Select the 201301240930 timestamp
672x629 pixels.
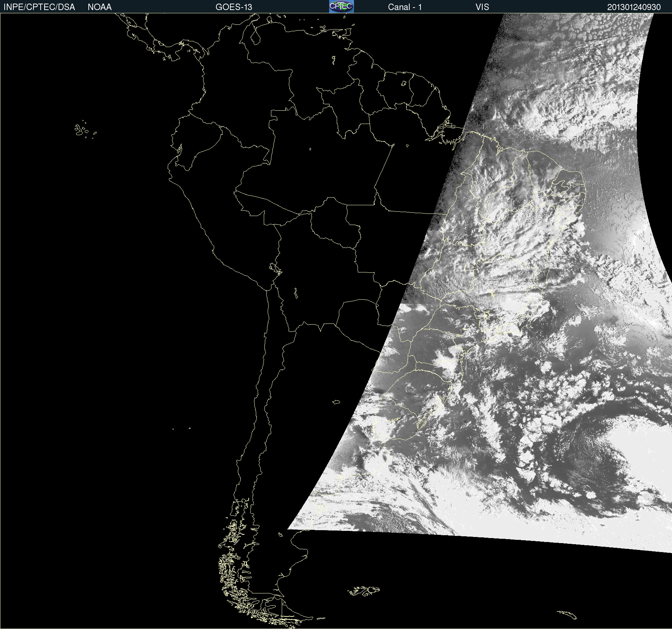[x=634, y=7]
